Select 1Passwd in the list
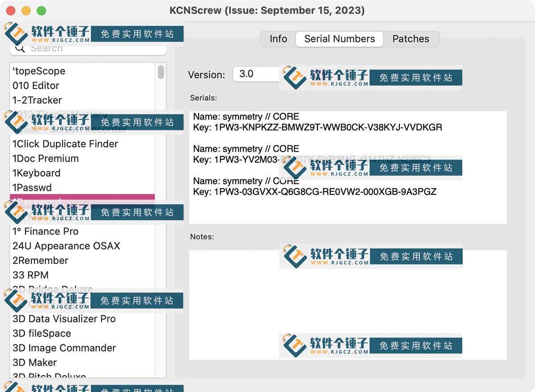535x392 pixels. pos(82,187)
